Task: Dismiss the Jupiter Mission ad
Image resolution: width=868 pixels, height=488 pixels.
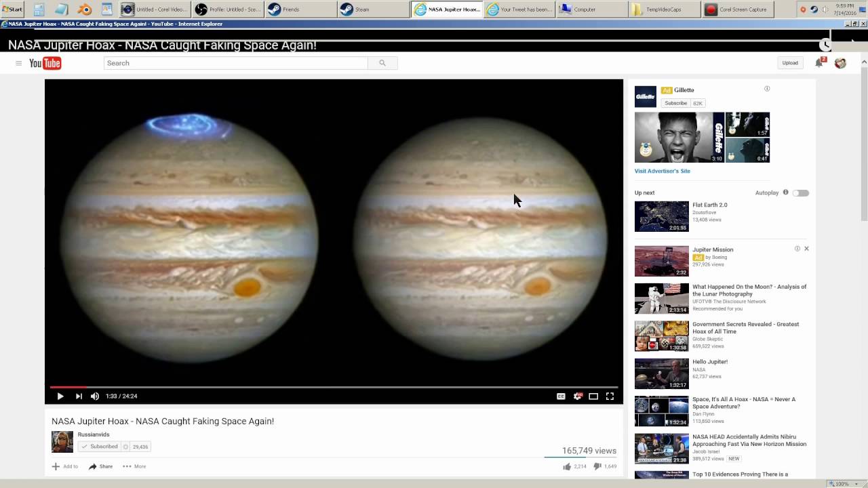Action: 806,249
